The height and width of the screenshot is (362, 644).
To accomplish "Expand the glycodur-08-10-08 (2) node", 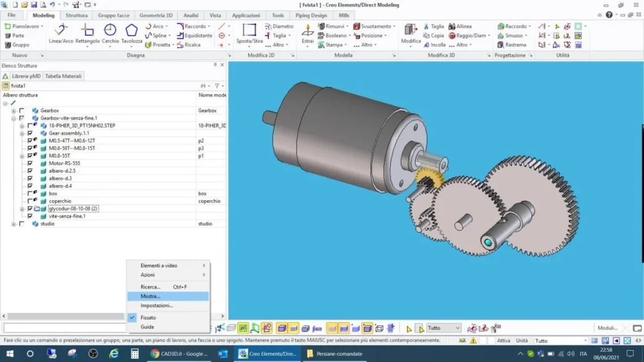I will point(22,209).
